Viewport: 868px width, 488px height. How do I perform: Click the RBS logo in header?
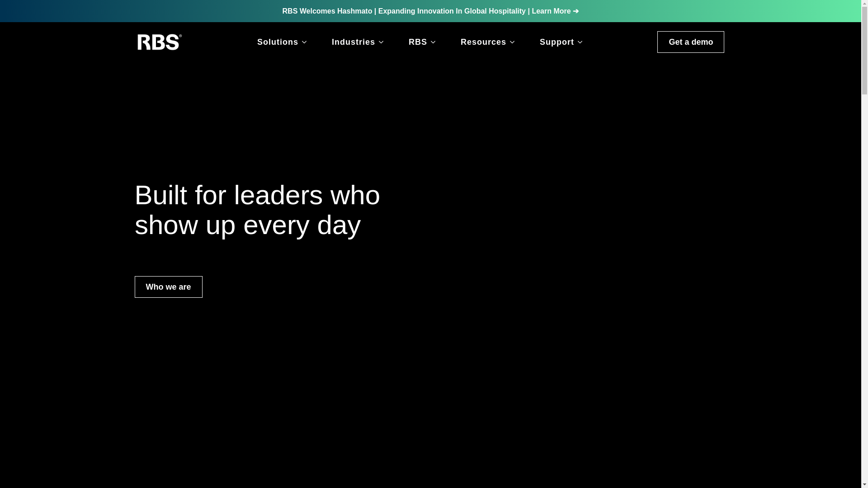pyautogui.click(x=159, y=42)
